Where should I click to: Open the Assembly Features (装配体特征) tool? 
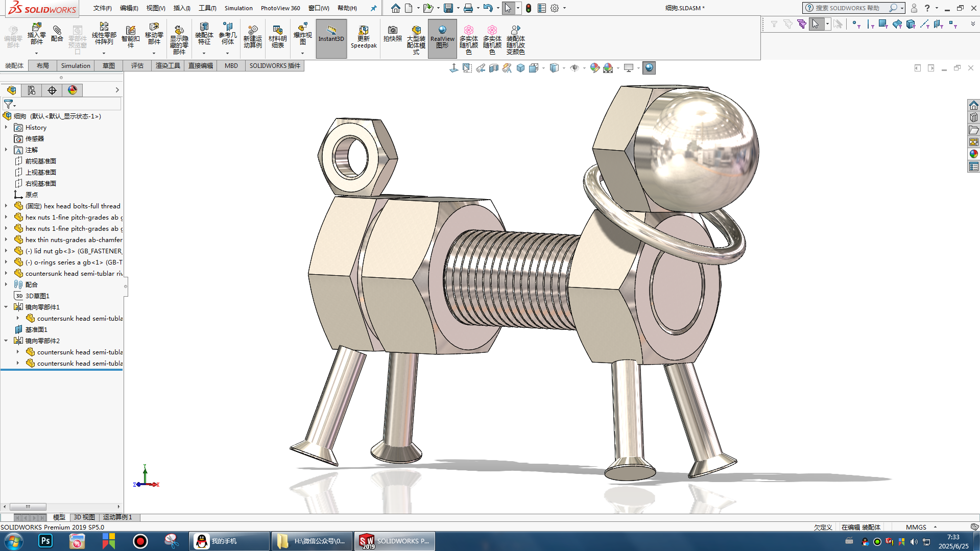point(204,34)
